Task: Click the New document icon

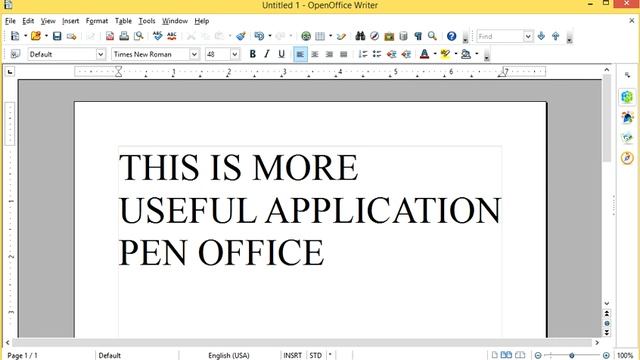Action: (15, 36)
